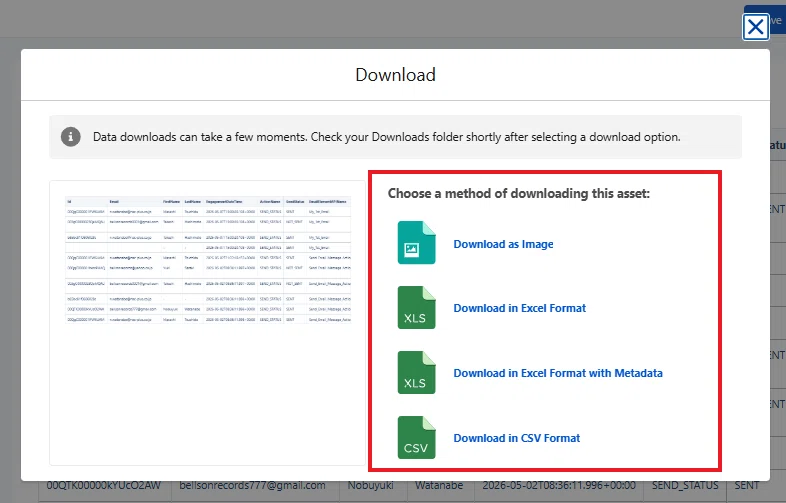This screenshot has width=786, height=503.
Task: Click the XLS icon beside Download in Excel Format
Action: coord(416,307)
